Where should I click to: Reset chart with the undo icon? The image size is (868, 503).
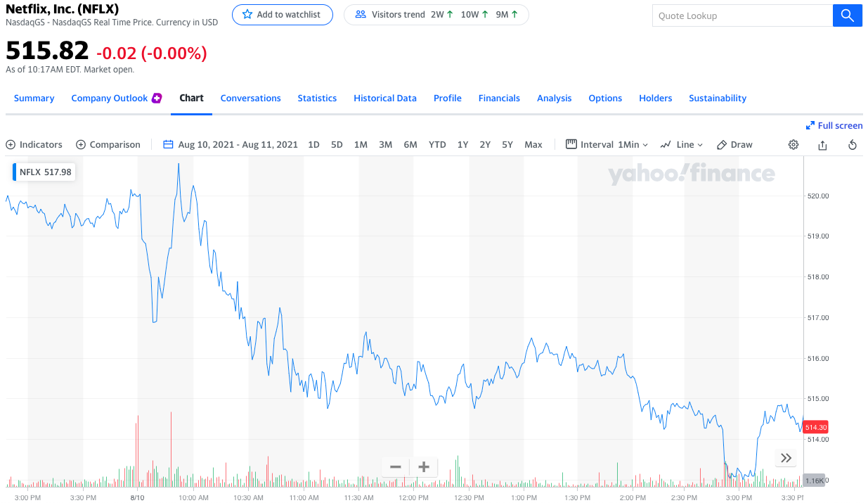tap(853, 144)
